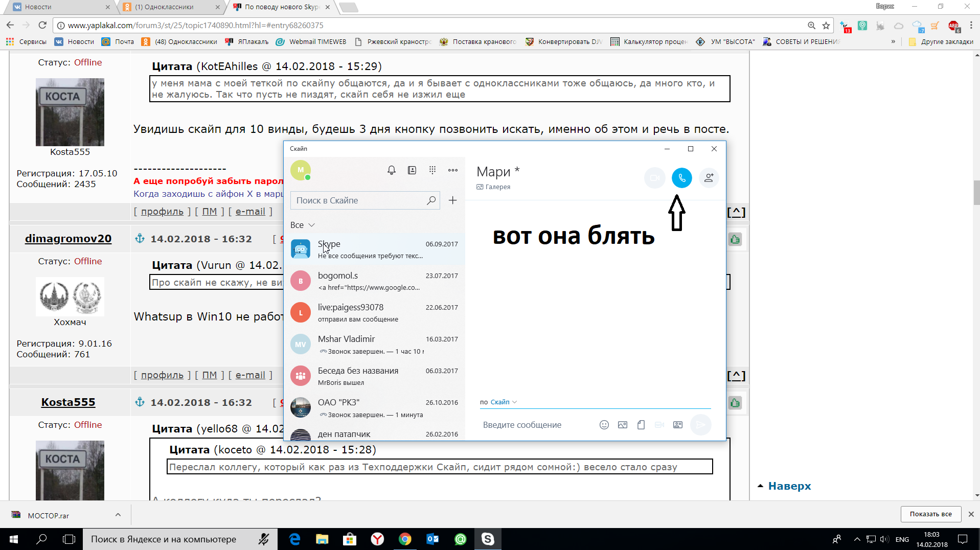Launch Yandex browser from taskbar

(377, 539)
